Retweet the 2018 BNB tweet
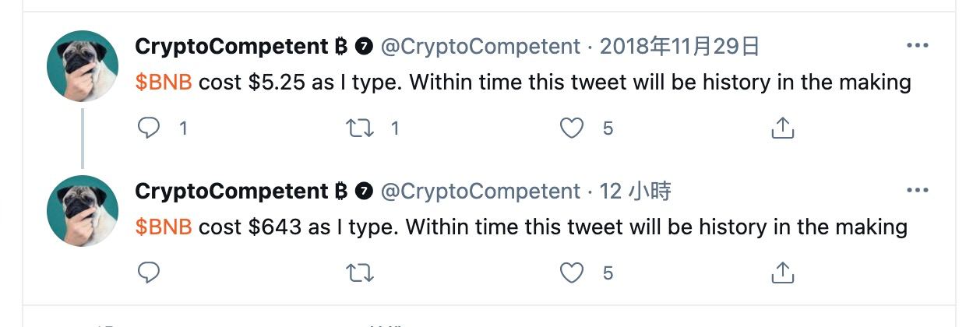The image size is (980, 327). [359, 128]
